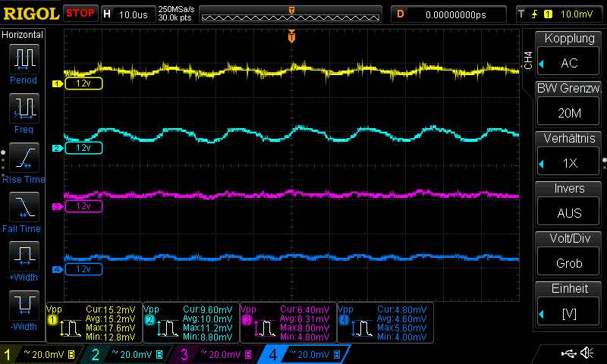
Task: Click the Vpp channel 3 waveform icon
Action: tap(264, 328)
